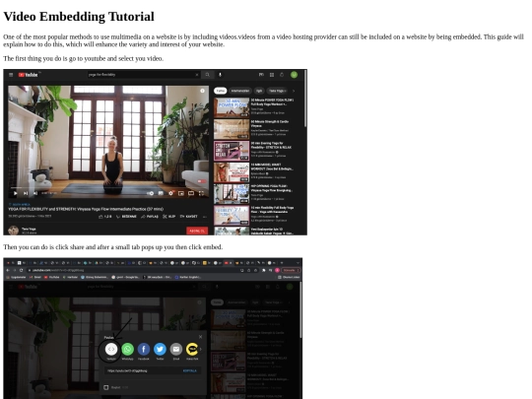The width and height of the screenshot is (532, 399).
Task: Click the yoga video title text under the player
Action: coord(86,209)
